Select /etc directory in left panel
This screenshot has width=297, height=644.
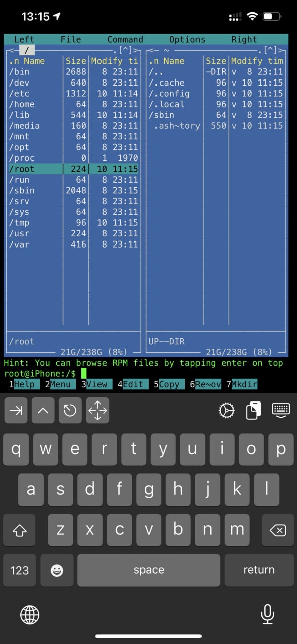73,94
